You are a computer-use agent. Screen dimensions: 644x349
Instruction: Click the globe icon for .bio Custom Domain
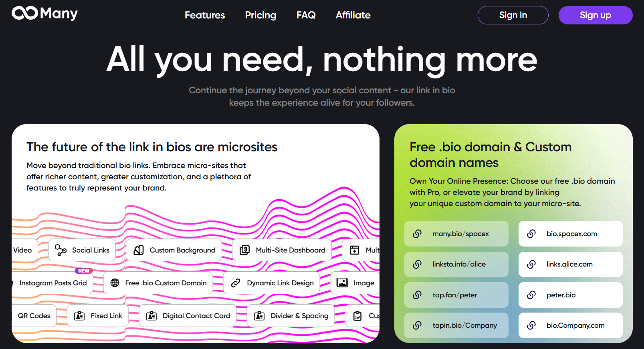pos(115,283)
